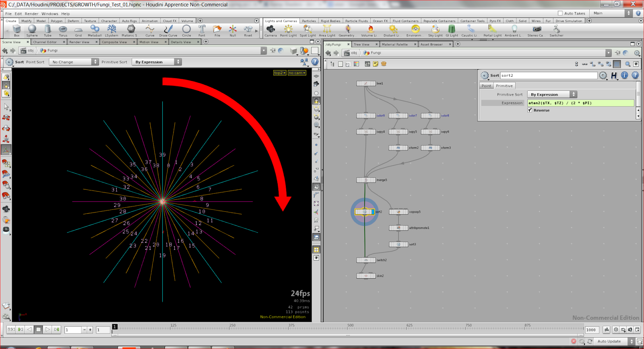
Task: Click the end frame field 1000
Action: (x=592, y=330)
